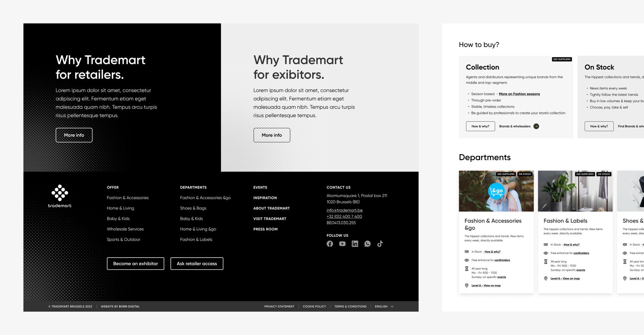Open Baby & Kids under Departments
Viewport: 644px width, 335px height.
[191, 219]
